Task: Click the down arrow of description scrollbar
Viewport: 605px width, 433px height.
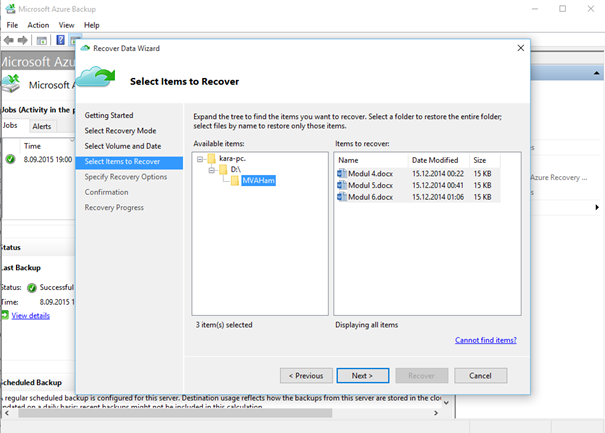Action: pos(446,403)
